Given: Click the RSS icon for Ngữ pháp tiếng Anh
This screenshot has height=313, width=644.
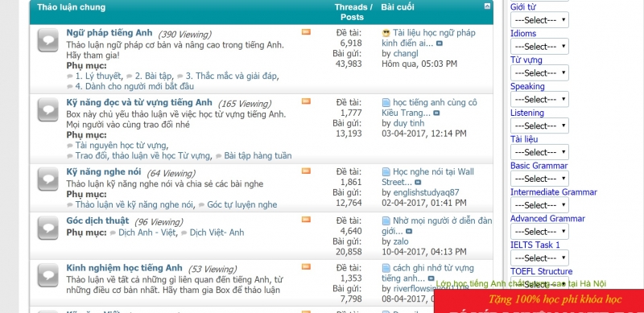Looking at the screenshot, I should [306, 32].
